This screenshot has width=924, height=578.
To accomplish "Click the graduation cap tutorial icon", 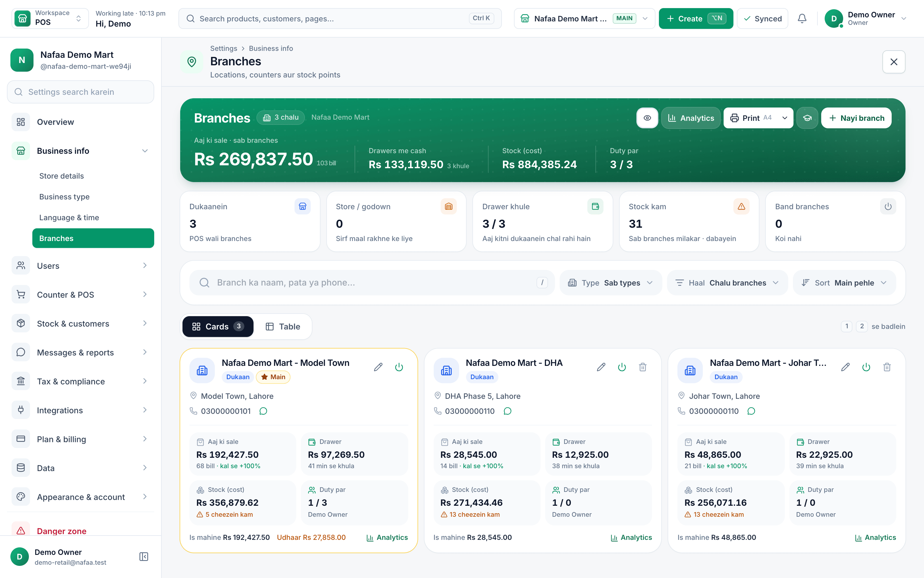I will click(x=807, y=118).
